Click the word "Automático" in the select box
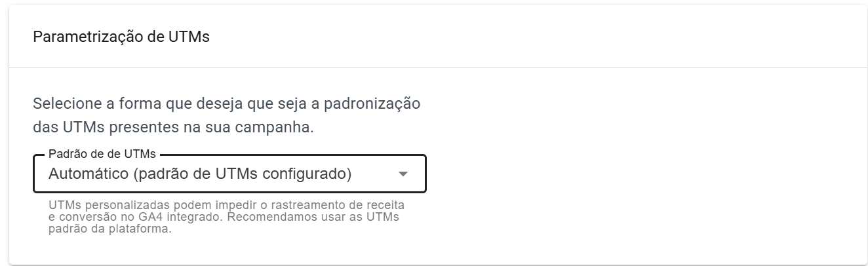The image size is (868, 266). coord(89,174)
